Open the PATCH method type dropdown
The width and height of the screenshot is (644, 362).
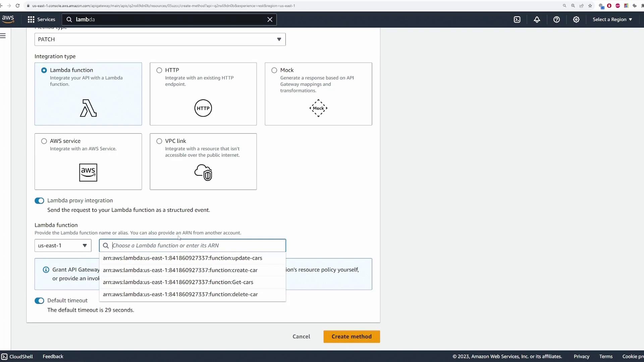(160, 40)
